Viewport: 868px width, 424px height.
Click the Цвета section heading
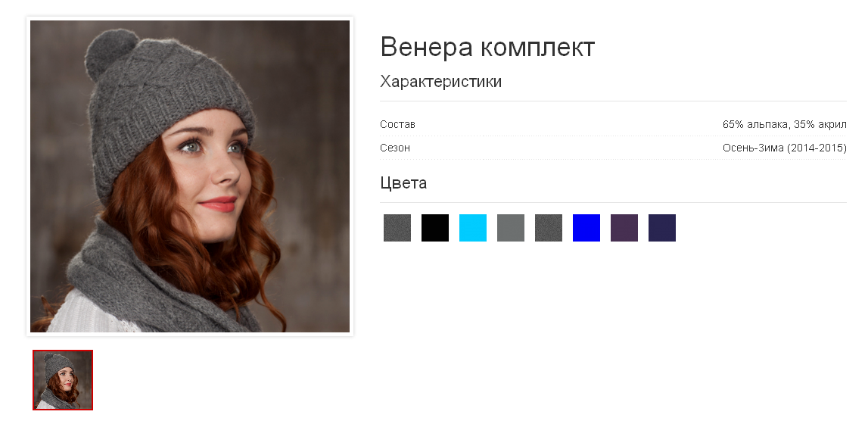point(403,183)
